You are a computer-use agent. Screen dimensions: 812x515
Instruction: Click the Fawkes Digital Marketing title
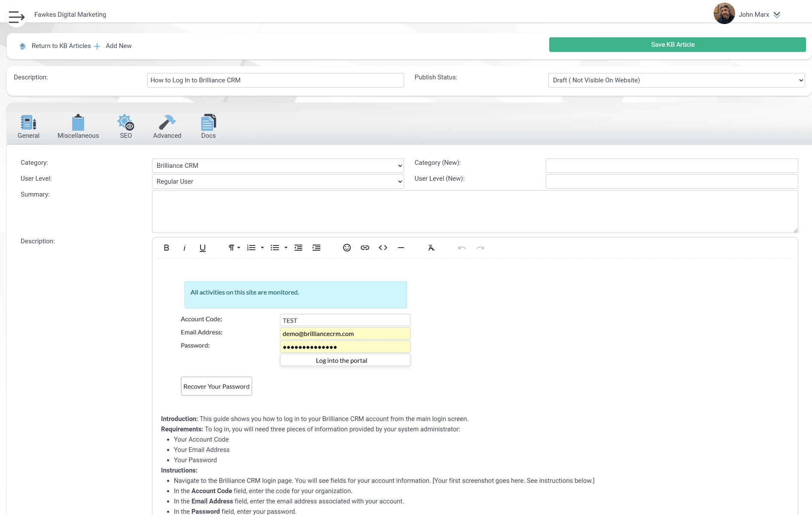[x=70, y=14]
